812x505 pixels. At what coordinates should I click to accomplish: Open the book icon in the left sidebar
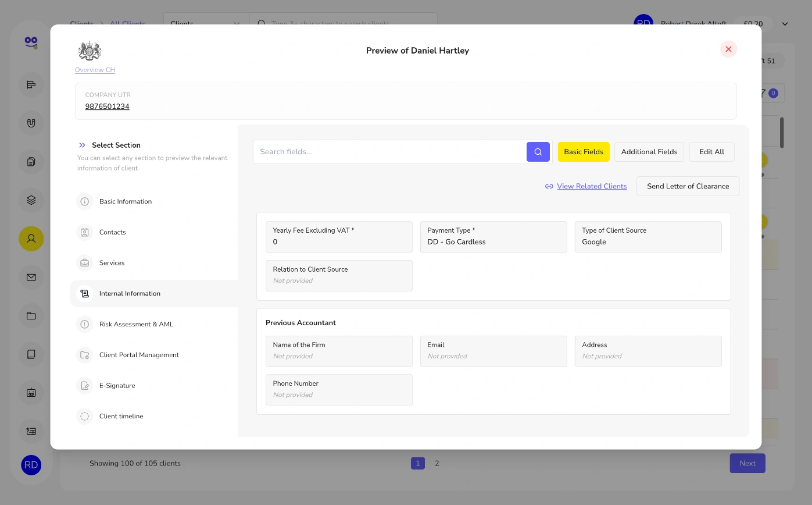click(x=31, y=354)
